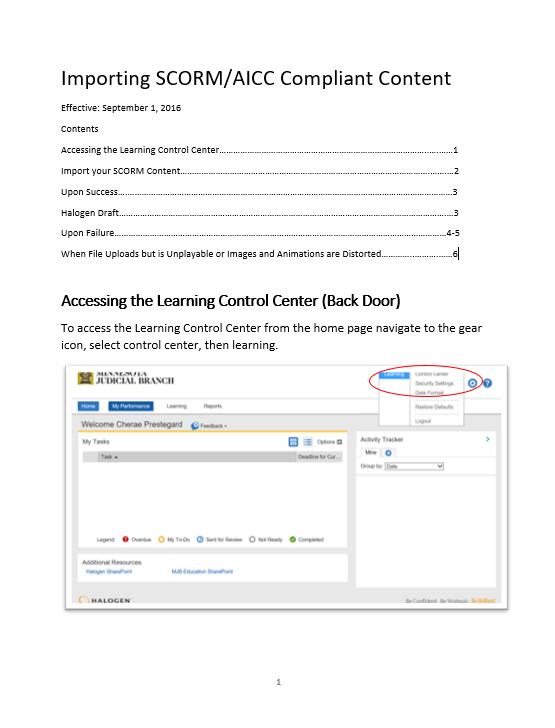Click the Overdue legend icon
Screen dimensions: 555x728
pyautogui.click(x=125, y=539)
